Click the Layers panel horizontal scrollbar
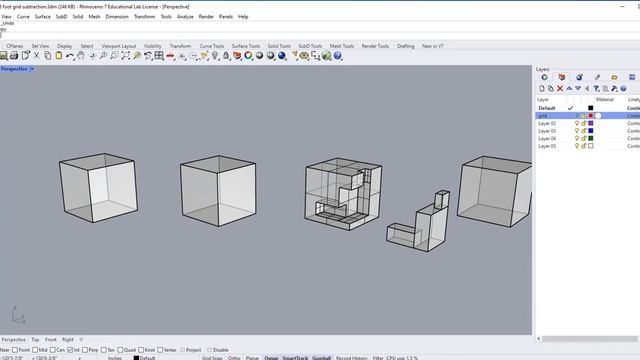The width and height of the screenshot is (640, 360). [589, 339]
